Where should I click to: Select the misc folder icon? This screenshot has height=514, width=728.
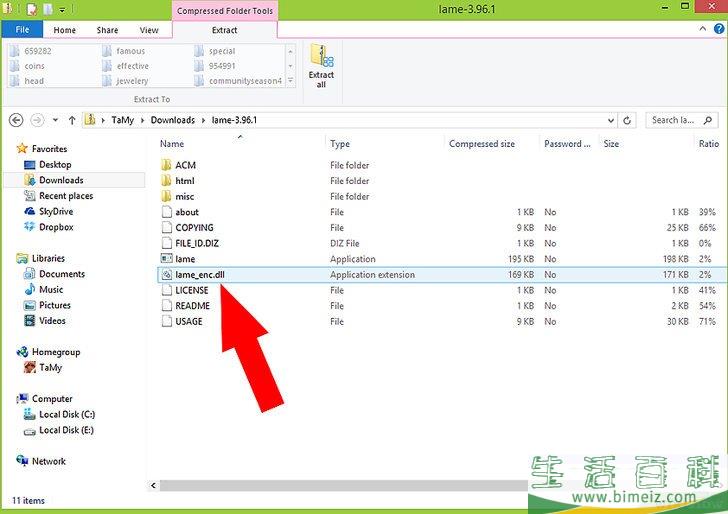tap(166, 196)
